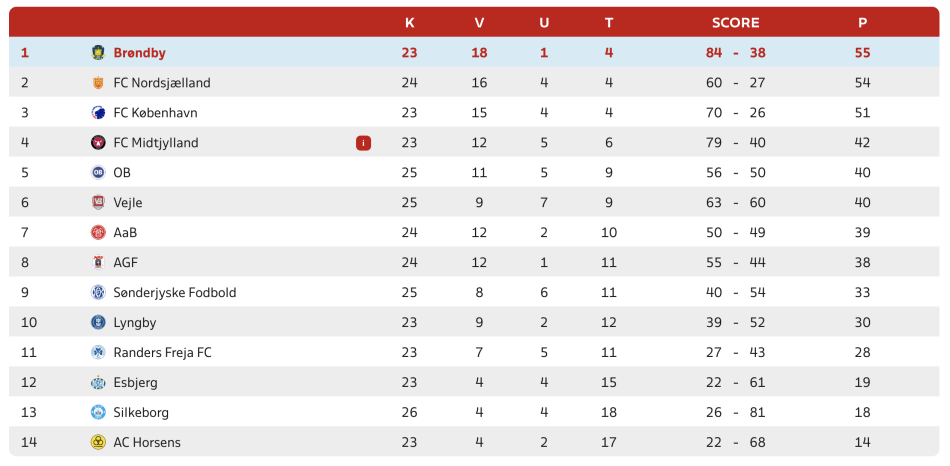This screenshot has width=950, height=466.
Task: Select the Sønderjyske Fodbold team name
Action: pyautogui.click(x=174, y=293)
